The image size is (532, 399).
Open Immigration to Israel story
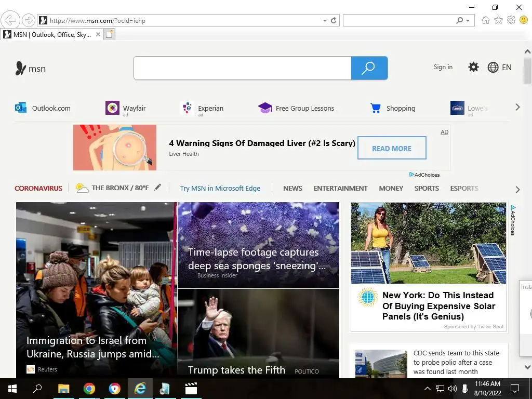click(96, 290)
